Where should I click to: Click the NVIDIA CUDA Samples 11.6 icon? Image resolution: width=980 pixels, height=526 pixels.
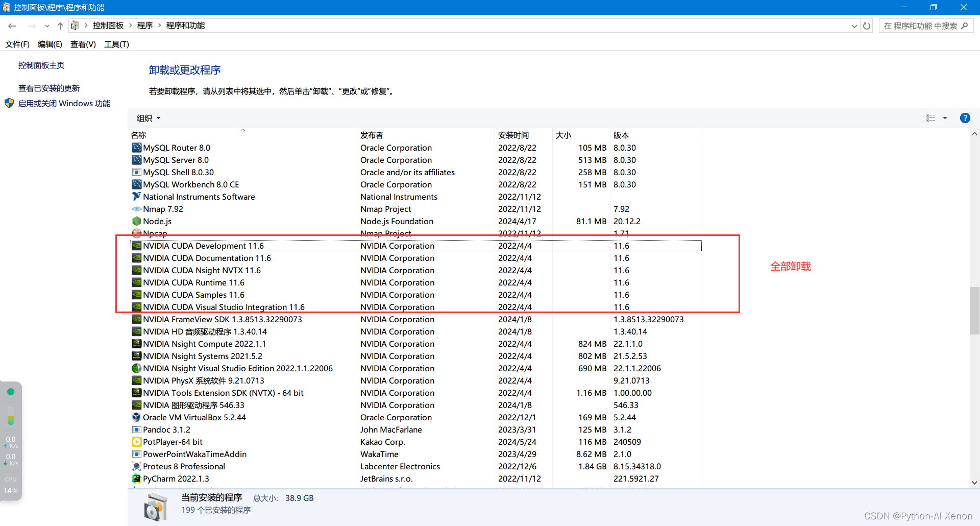(136, 295)
